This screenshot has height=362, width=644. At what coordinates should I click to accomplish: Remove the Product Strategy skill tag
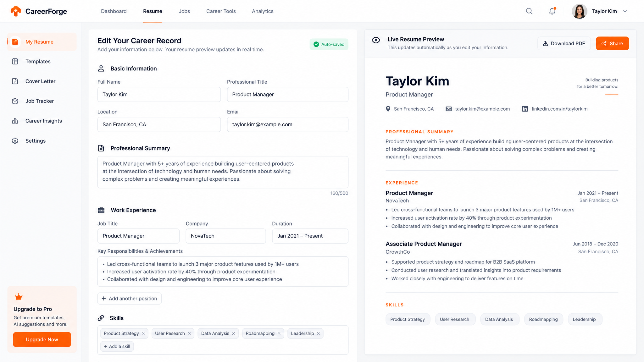point(143,334)
